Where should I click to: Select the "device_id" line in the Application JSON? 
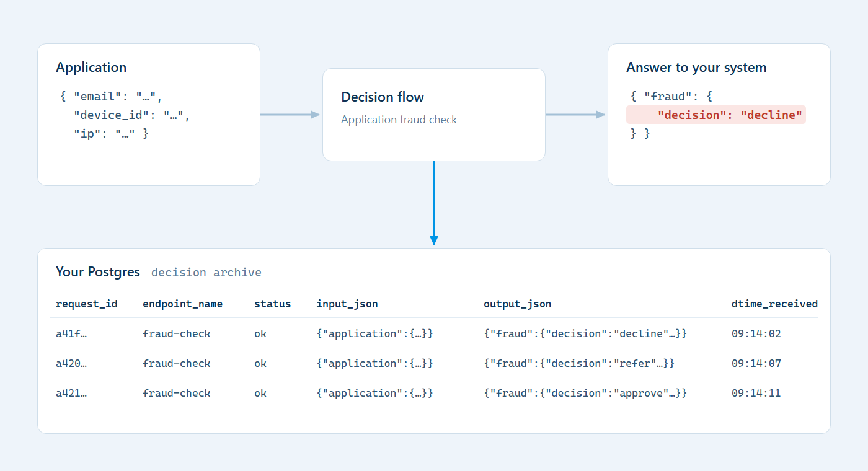pos(131,115)
